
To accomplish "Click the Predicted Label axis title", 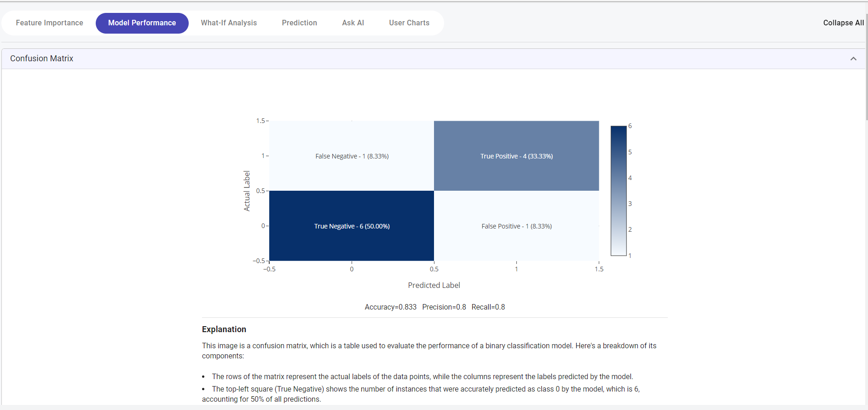I will coord(434,285).
